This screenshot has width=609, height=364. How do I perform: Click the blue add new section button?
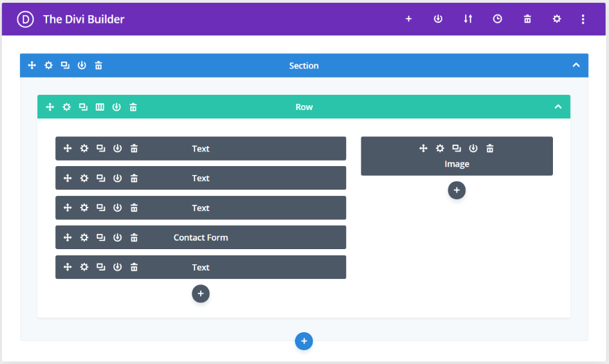tap(304, 341)
